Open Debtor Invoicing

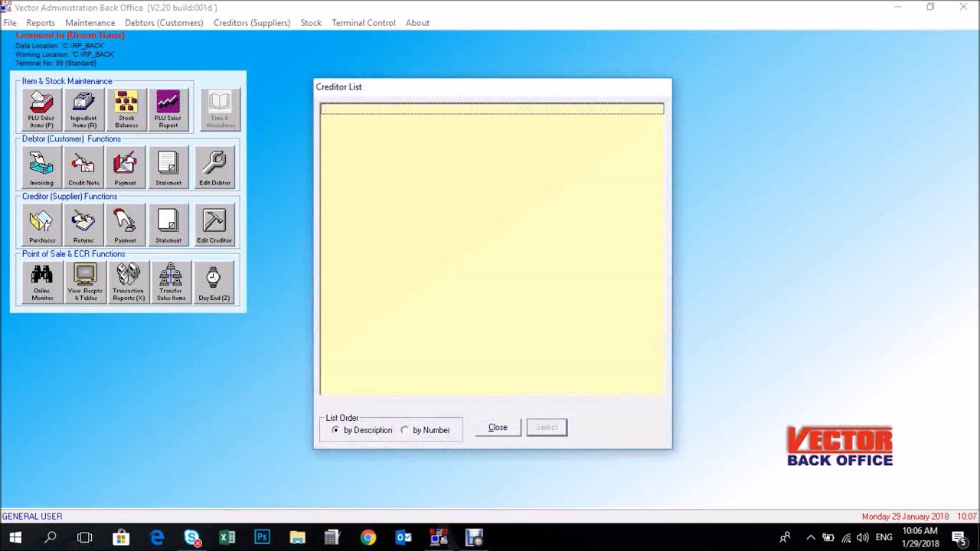pyautogui.click(x=41, y=168)
